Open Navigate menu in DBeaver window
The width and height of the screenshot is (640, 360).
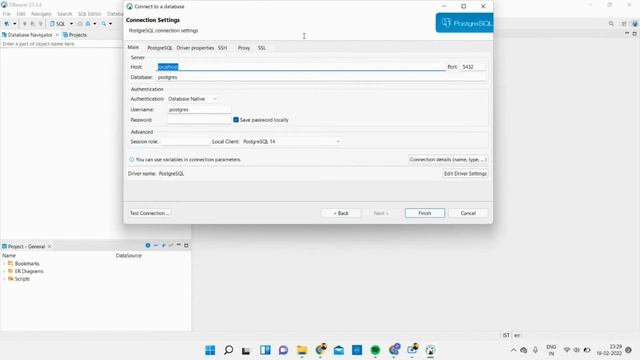coord(41,14)
